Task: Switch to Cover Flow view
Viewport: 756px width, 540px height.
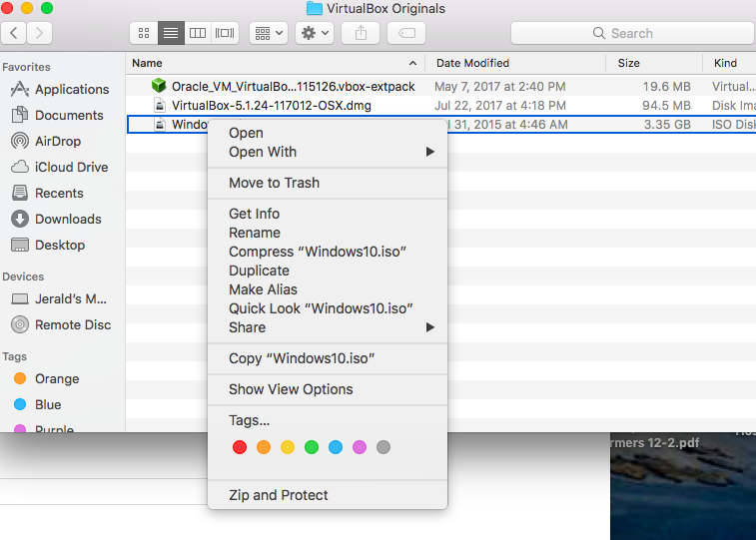Action: (x=225, y=33)
